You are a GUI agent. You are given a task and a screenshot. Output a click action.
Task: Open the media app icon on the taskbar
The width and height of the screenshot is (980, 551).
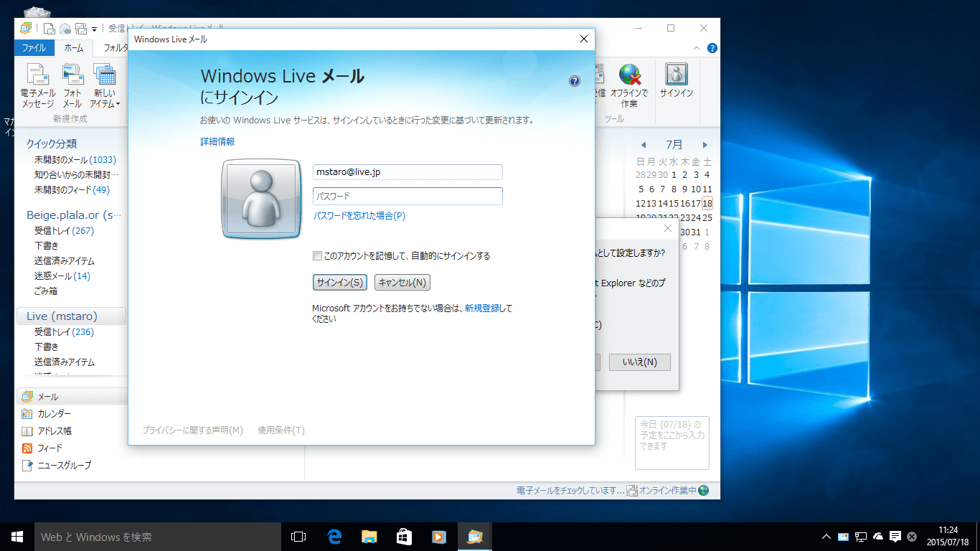click(439, 537)
